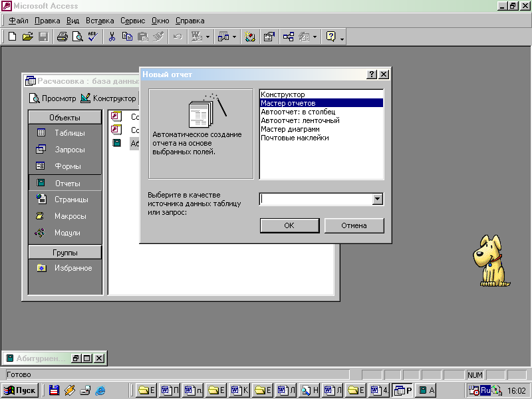Open the Analyze dropdown arrow

(234, 37)
